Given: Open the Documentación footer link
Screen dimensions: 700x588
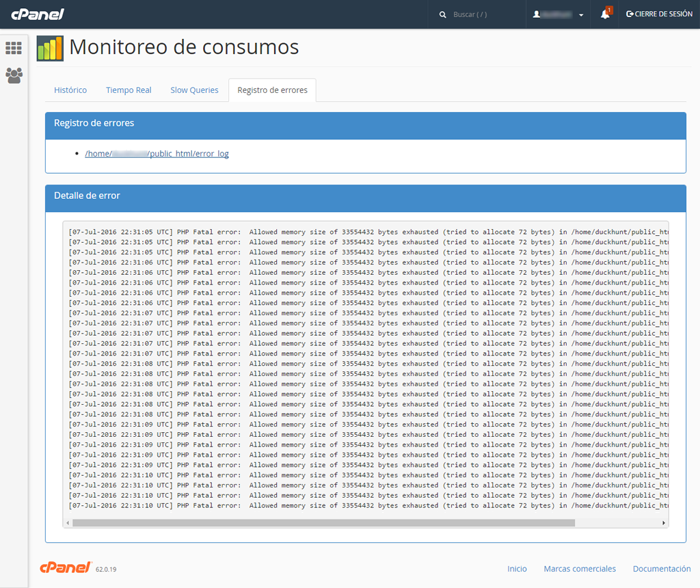Looking at the screenshot, I should pyautogui.click(x=662, y=569).
